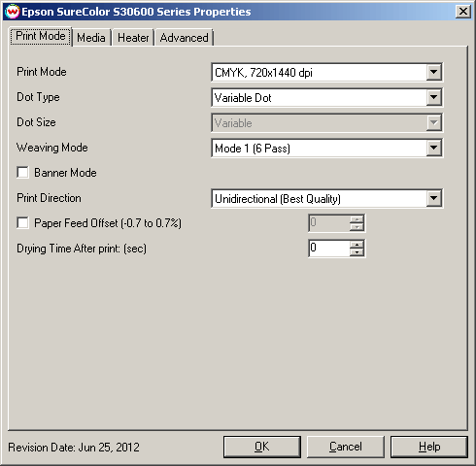
Task: Click the CMYK, 720x1440 dpi combo box
Action: [327, 72]
